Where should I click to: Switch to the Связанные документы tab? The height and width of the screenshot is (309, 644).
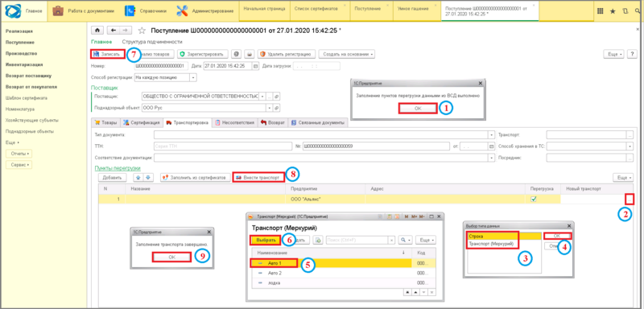tap(318, 122)
